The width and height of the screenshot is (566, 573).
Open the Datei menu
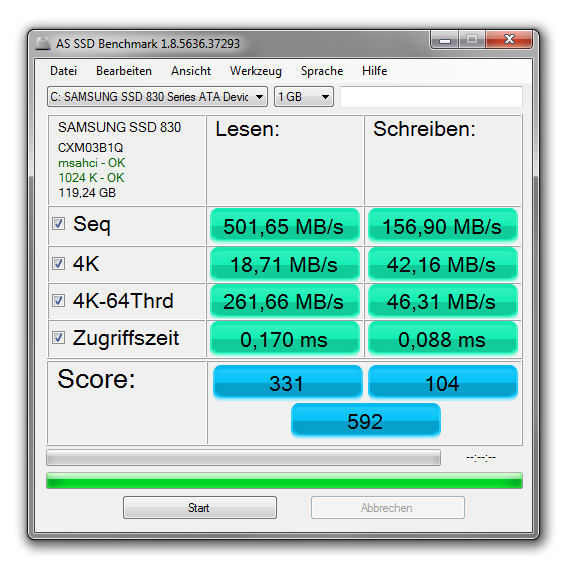click(x=63, y=71)
